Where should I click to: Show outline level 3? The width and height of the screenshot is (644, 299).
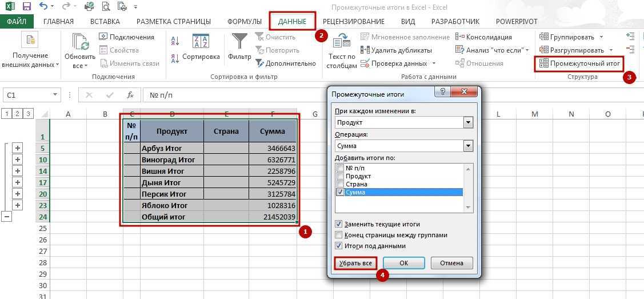(x=28, y=114)
